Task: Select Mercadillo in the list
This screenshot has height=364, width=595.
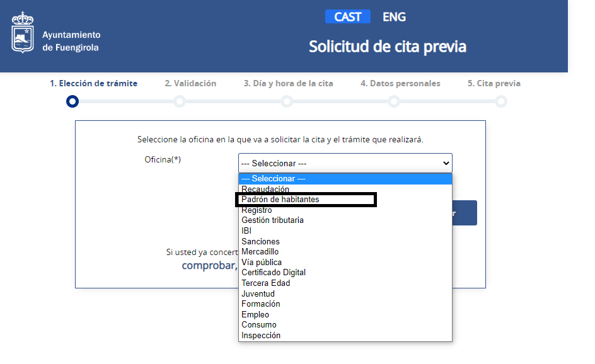Action: [x=260, y=252]
